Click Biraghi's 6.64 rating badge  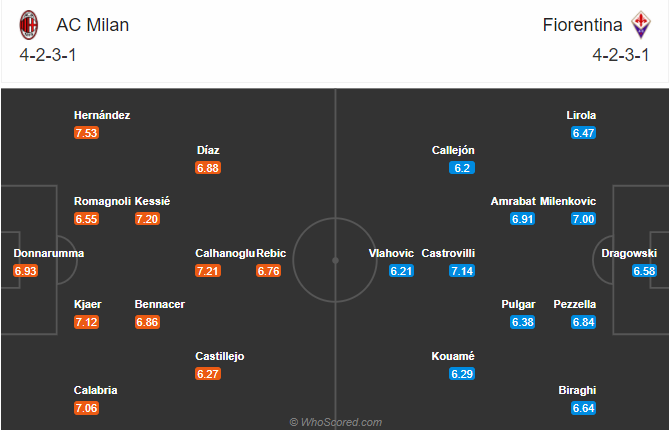583,409
